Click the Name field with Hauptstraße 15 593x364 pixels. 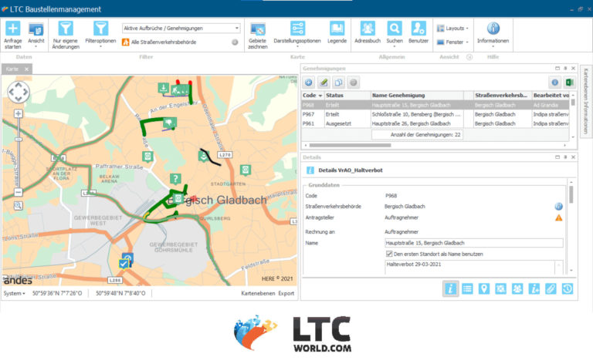pyautogui.click(x=473, y=243)
